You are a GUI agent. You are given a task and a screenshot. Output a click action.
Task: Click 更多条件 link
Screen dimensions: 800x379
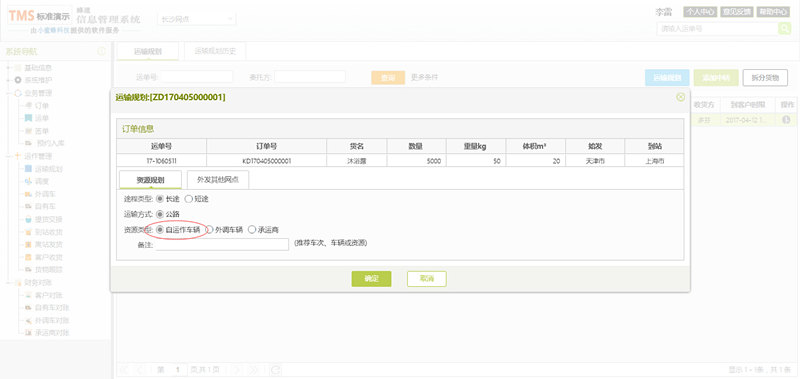[424, 78]
